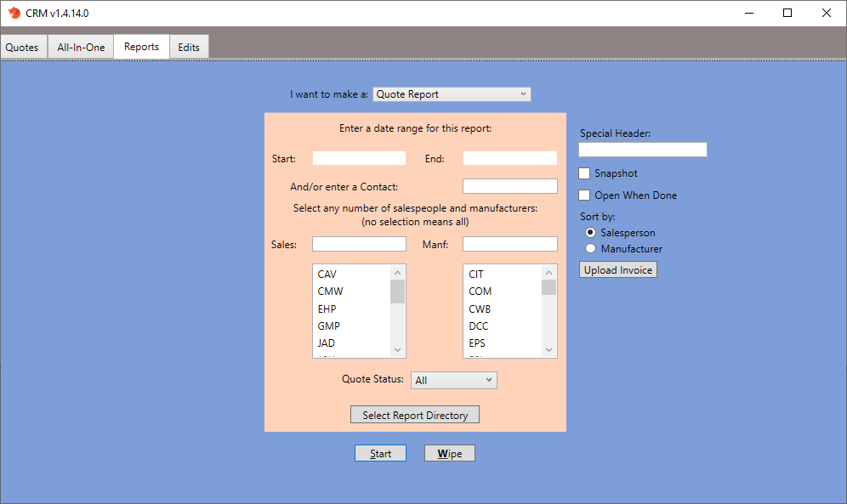The height and width of the screenshot is (504, 847).
Task: Click the Start button
Action: coord(380,453)
